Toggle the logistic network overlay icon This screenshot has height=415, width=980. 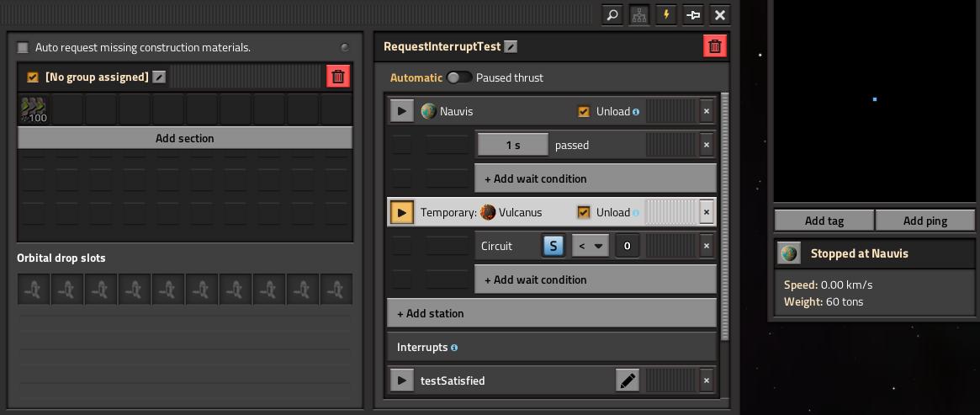coord(639,15)
